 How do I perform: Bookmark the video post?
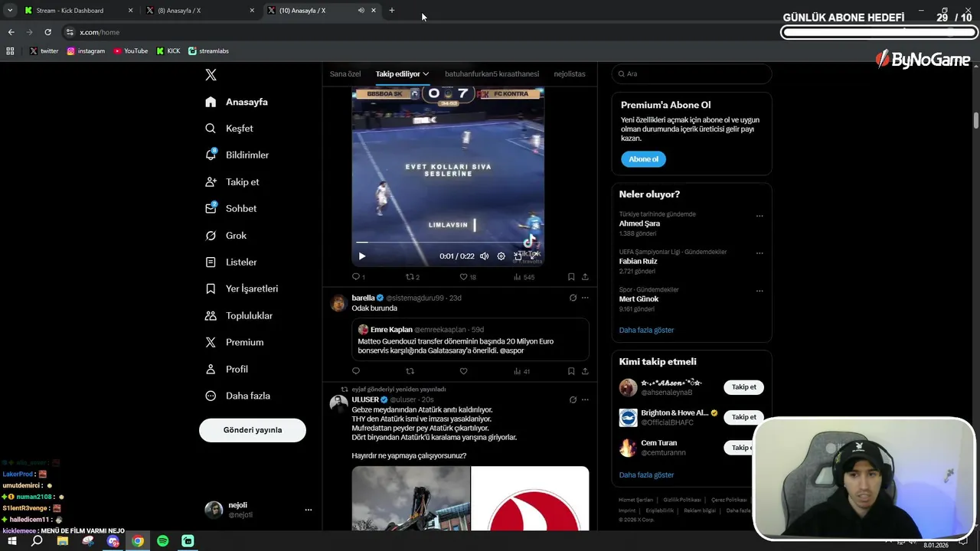pos(571,277)
